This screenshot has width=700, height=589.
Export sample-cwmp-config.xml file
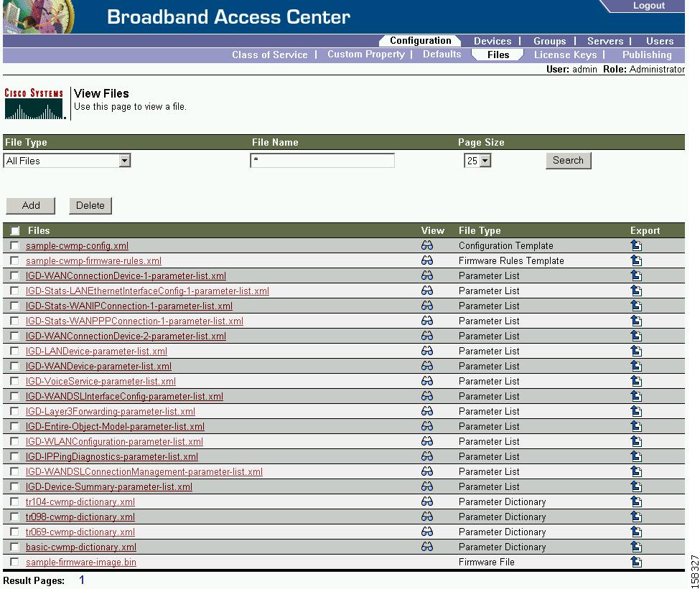coord(636,245)
